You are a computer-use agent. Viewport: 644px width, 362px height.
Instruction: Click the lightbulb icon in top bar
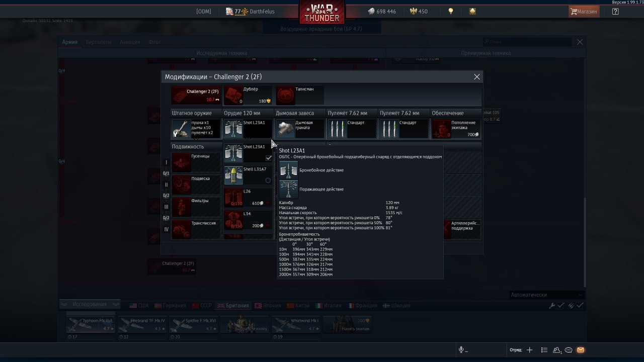click(451, 11)
